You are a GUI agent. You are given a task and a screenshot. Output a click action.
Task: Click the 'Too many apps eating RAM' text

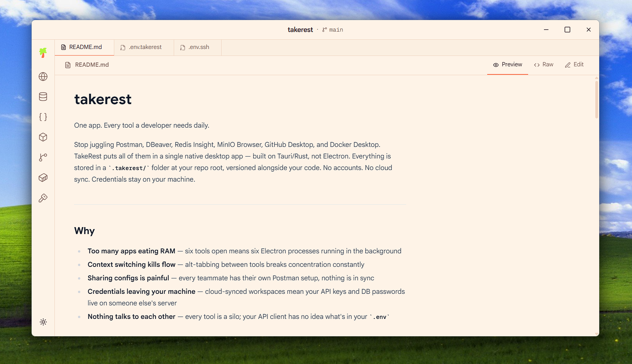[131, 251]
